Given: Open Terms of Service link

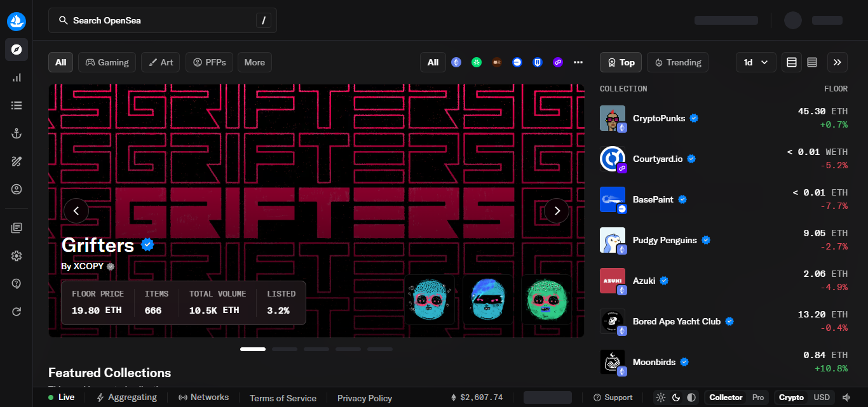Looking at the screenshot, I should point(283,398).
